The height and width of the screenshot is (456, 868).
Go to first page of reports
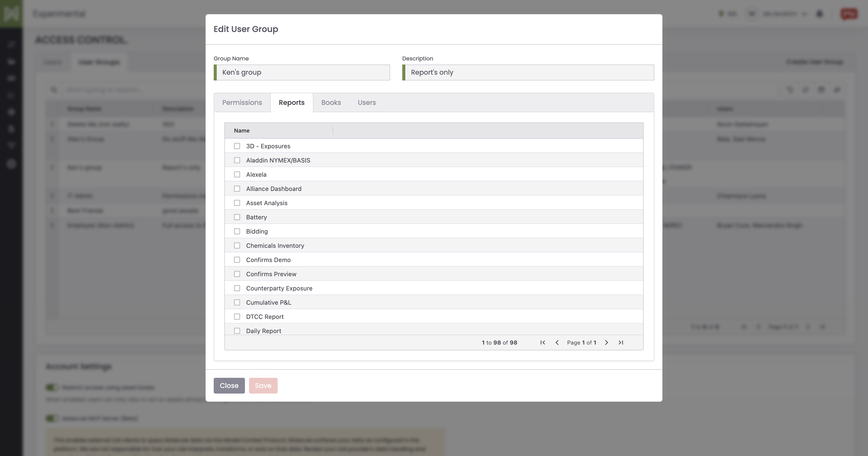pos(543,343)
